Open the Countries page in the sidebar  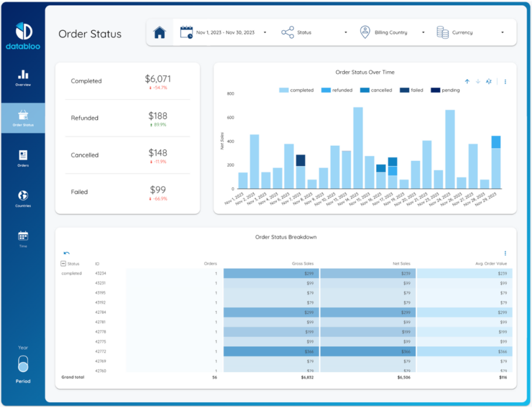pyautogui.click(x=23, y=197)
